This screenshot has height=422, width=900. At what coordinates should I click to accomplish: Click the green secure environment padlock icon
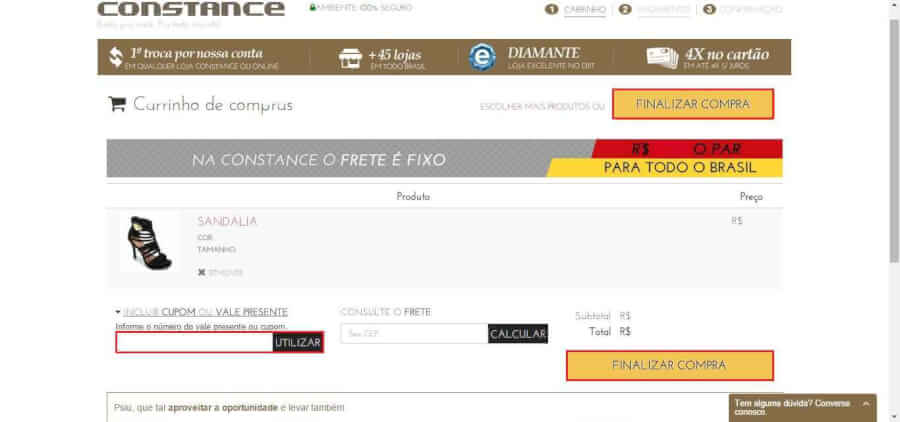tap(313, 8)
